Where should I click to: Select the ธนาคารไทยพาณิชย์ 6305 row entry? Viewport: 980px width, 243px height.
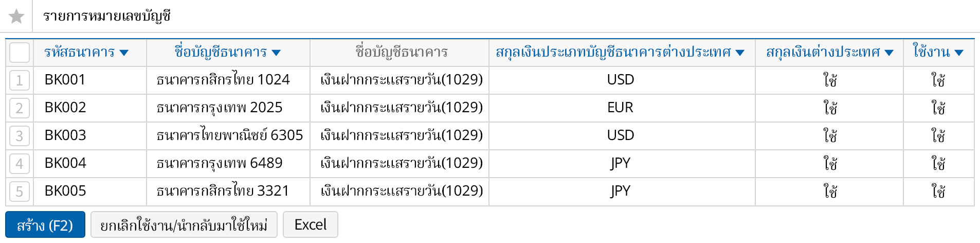tap(229, 135)
